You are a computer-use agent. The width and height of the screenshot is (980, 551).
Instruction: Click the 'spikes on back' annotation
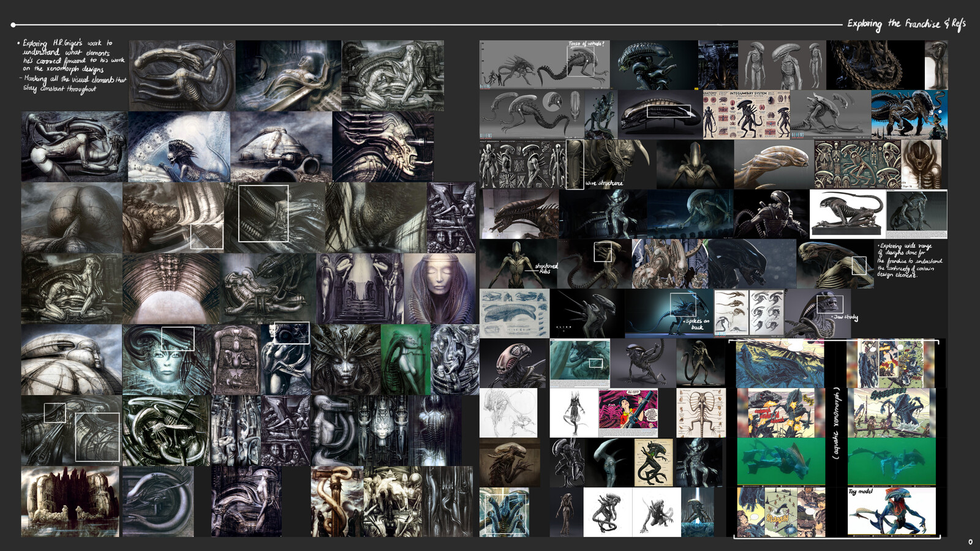(x=698, y=324)
